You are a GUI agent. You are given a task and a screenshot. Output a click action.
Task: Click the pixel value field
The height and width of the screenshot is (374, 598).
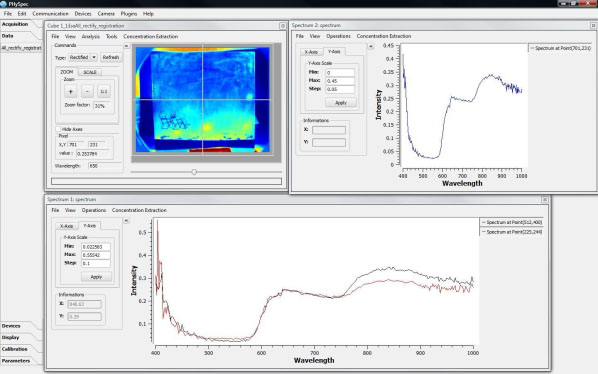(x=92, y=154)
